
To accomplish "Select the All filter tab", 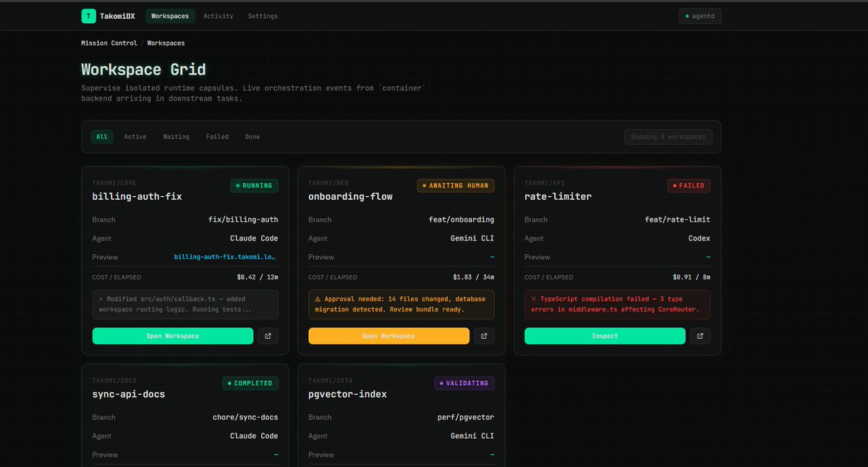I will [x=102, y=137].
